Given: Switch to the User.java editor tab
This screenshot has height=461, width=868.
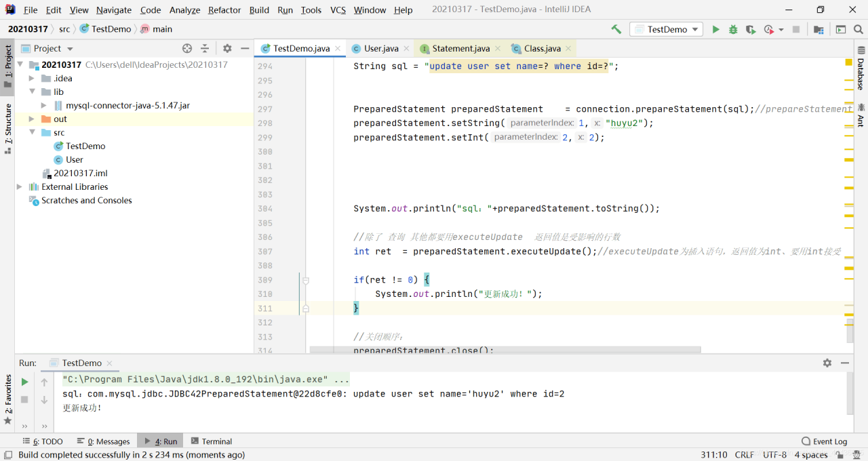Looking at the screenshot, I should point(380,48).
